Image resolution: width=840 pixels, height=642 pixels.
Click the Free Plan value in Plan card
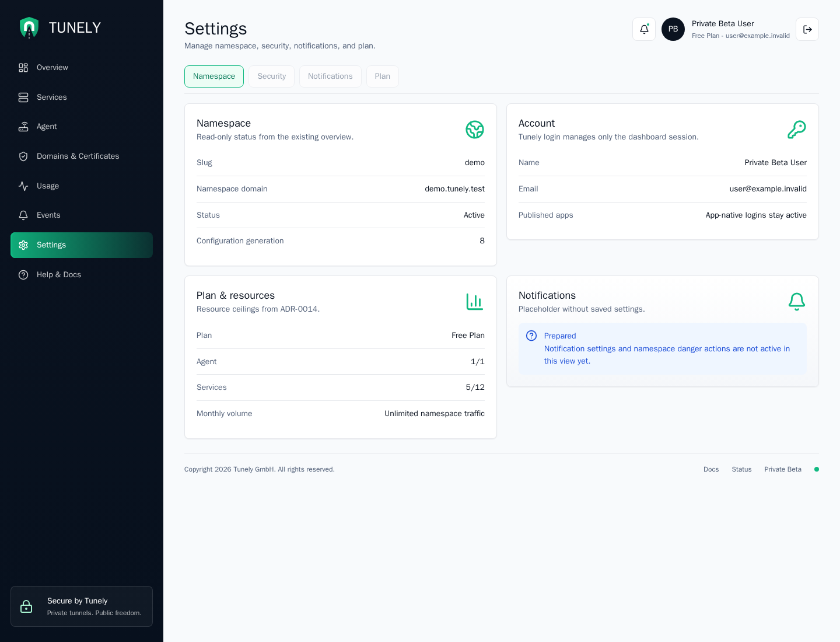[x=468, y=336]
